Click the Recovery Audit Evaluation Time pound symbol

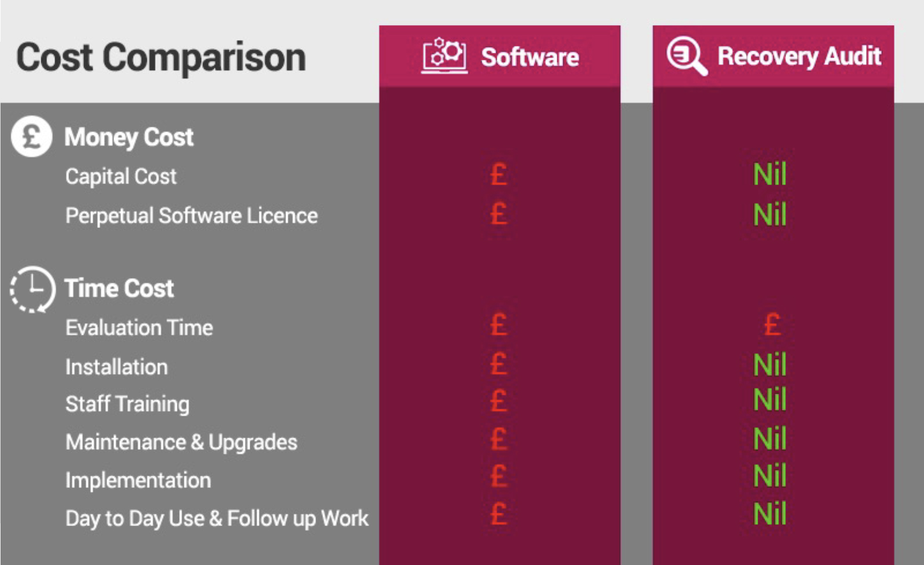pos(772,325)
